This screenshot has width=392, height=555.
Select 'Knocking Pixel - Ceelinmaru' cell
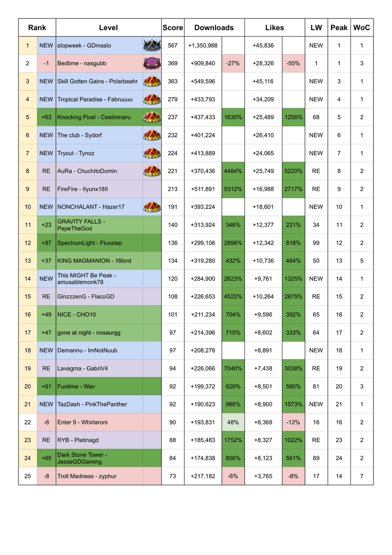tap(99, 117)
